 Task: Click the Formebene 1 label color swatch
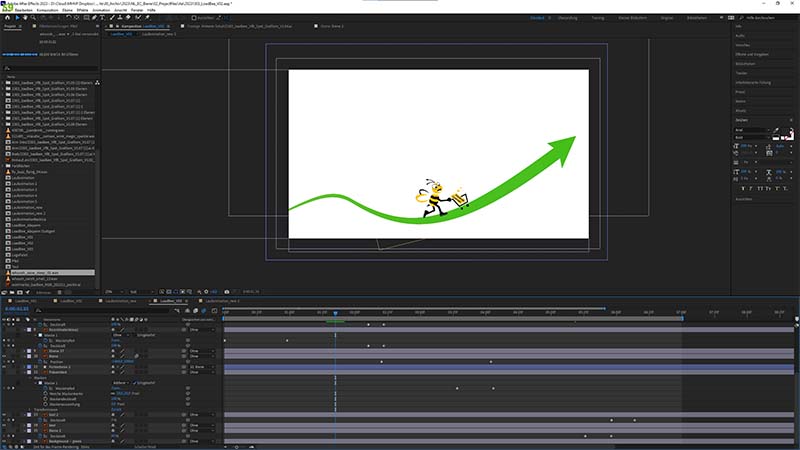coord(29,367)
